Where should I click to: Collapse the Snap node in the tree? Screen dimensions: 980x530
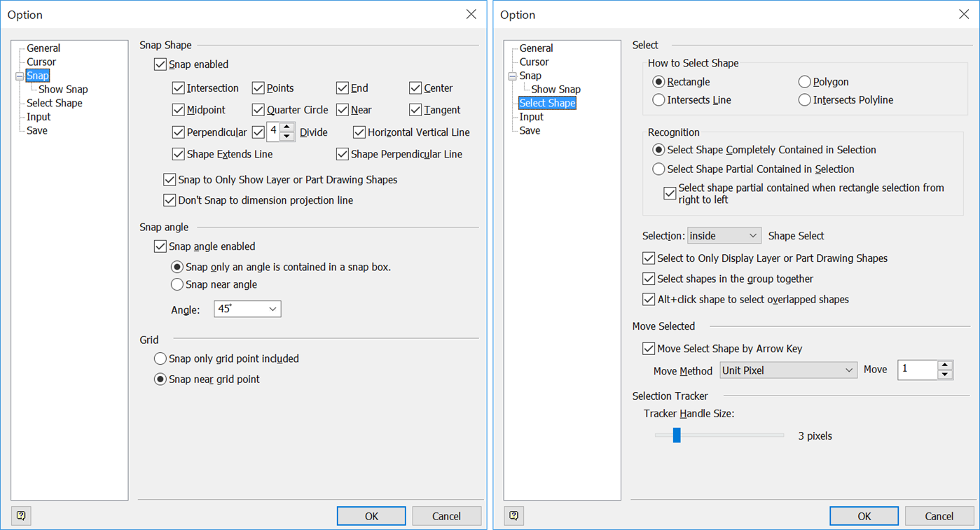(x=18, y=75)
